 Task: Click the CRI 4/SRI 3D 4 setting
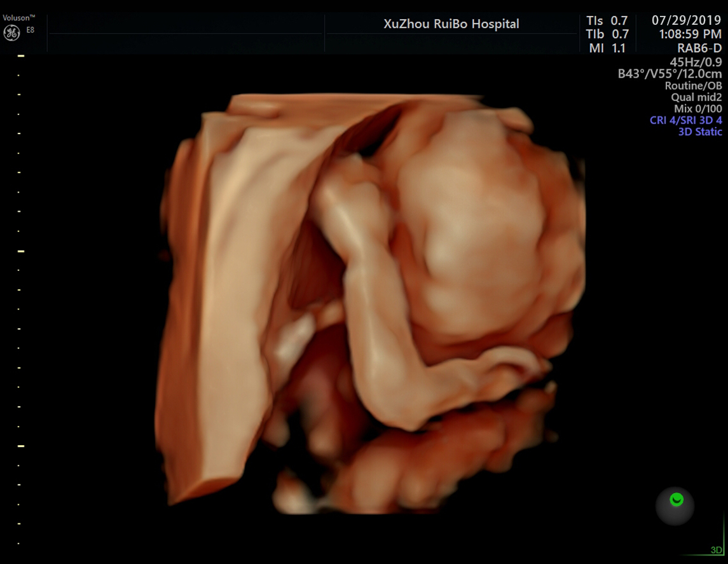click(x=686, y=120)
